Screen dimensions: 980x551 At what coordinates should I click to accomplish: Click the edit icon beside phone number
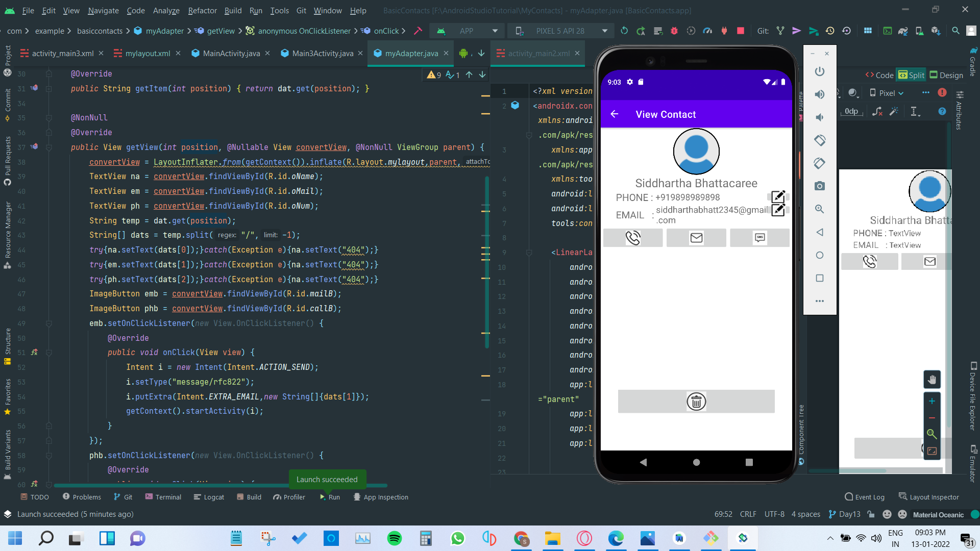[x=777, y=196]
